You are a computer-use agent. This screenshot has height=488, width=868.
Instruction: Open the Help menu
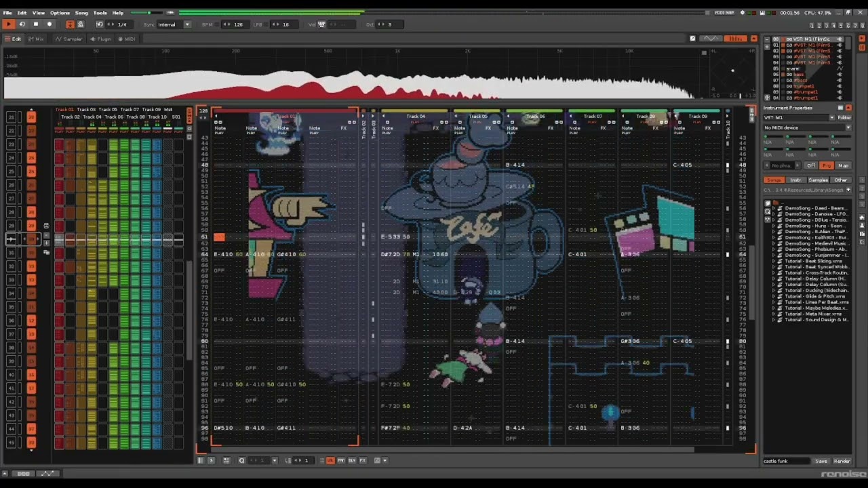[x=118, y=13]
